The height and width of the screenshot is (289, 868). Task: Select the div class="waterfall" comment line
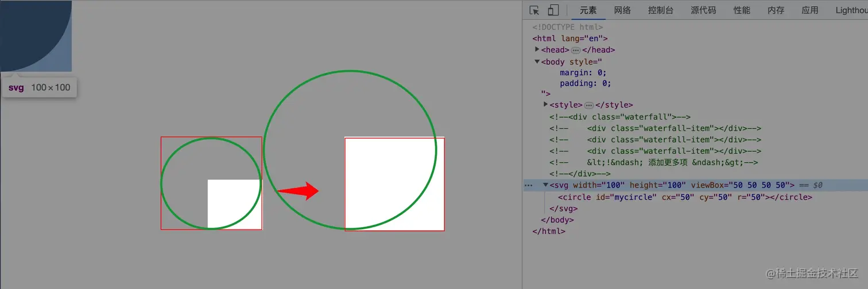(620, 116)
